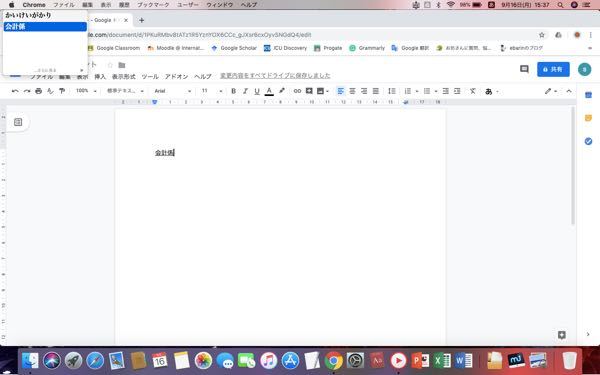The height and width of the screenshot is (375, 600).
Task: Open Safari from the Dock
Action: 95,360
